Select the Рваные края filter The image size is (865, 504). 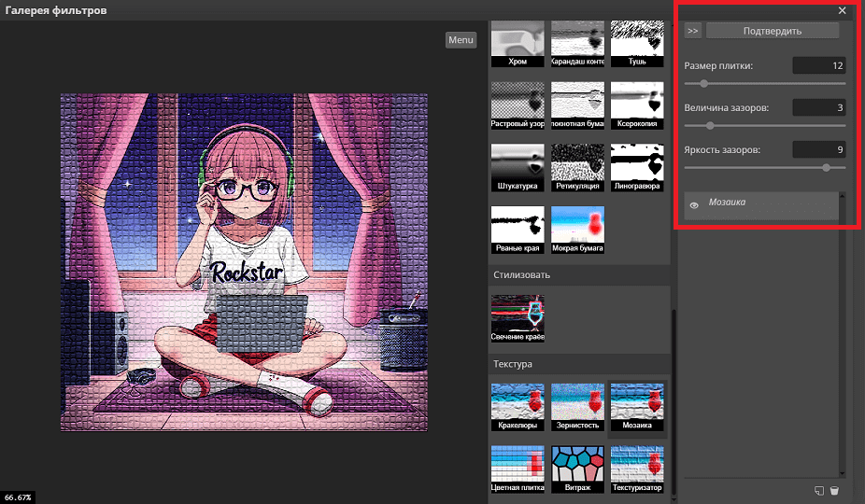518,230
